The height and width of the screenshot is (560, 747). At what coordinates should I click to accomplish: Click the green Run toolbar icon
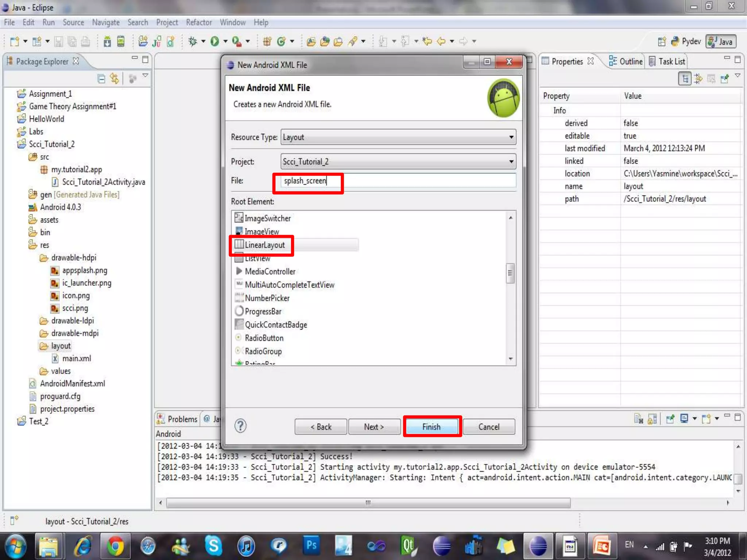click(215, 42)
